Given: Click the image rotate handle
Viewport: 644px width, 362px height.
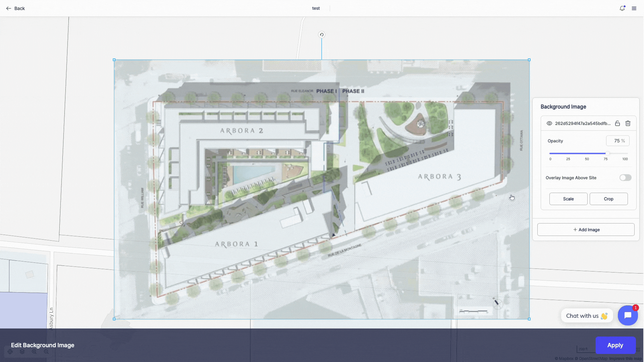Looking at the screenshot, I should tap(321, 35).
